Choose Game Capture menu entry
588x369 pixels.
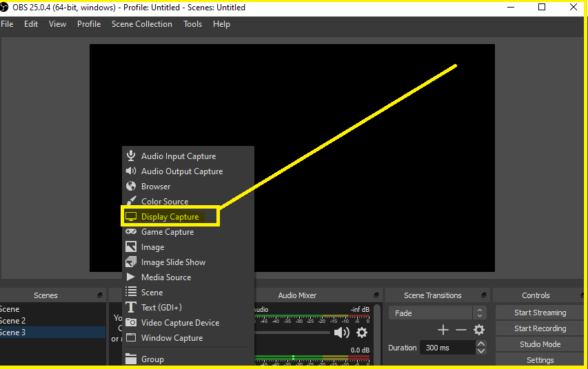[188, 232]
